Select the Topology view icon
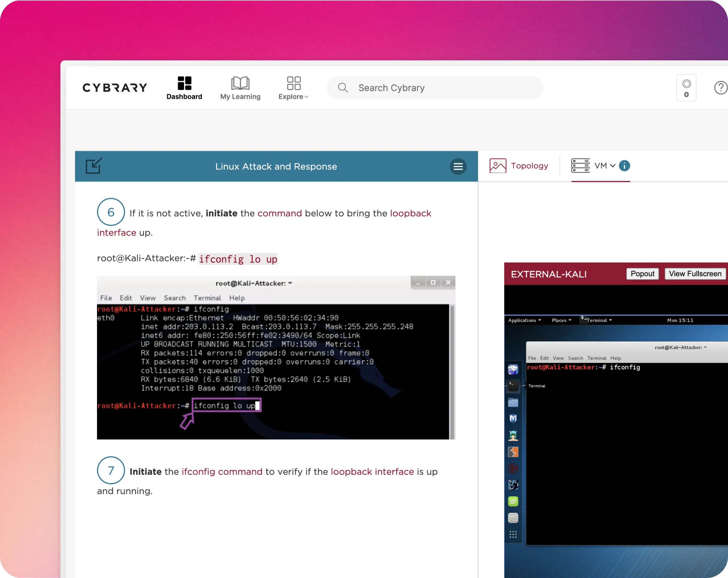 point(497,166)
